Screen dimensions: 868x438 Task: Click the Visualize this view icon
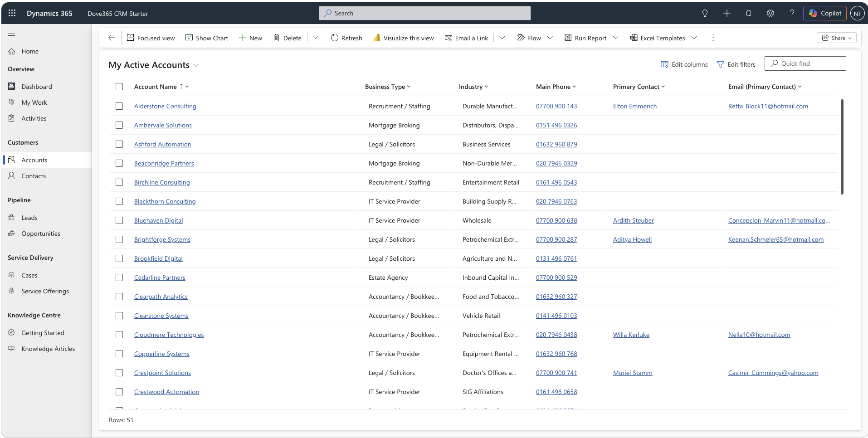[x=376, y=38]
